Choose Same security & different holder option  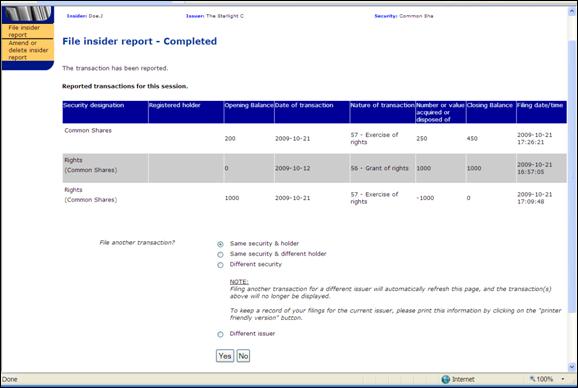coord(220,254)
